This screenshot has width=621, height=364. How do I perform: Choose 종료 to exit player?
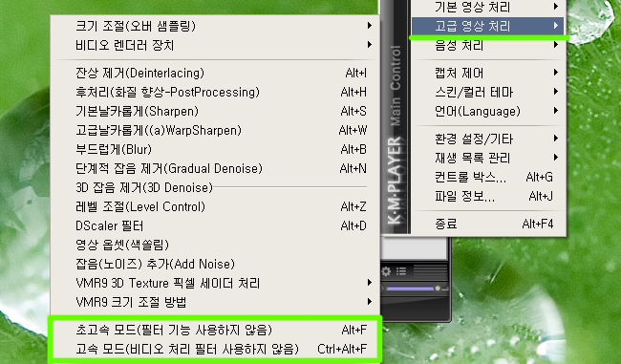pyautogui.click(x=488, y=224)
